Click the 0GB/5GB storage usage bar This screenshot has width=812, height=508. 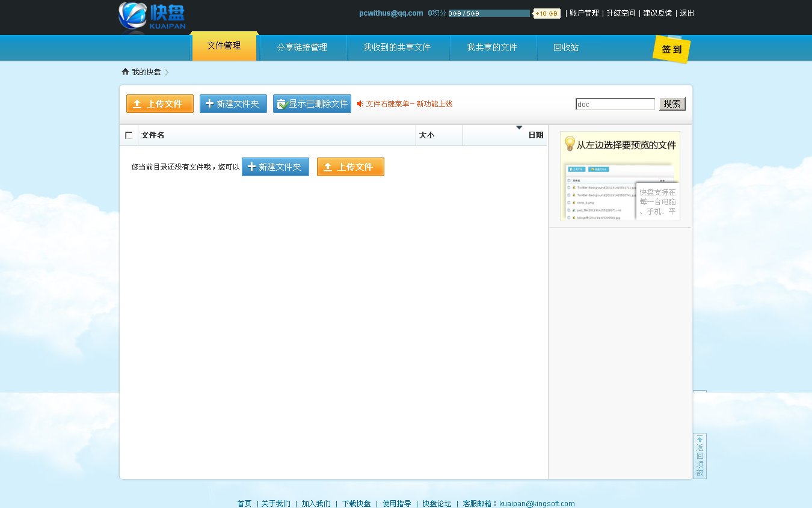coord(489,13)
